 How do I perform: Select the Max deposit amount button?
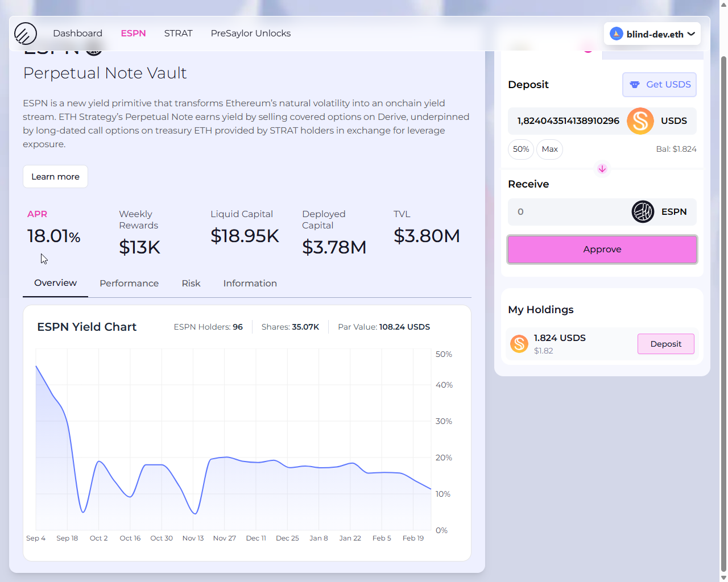coord(549,149)
